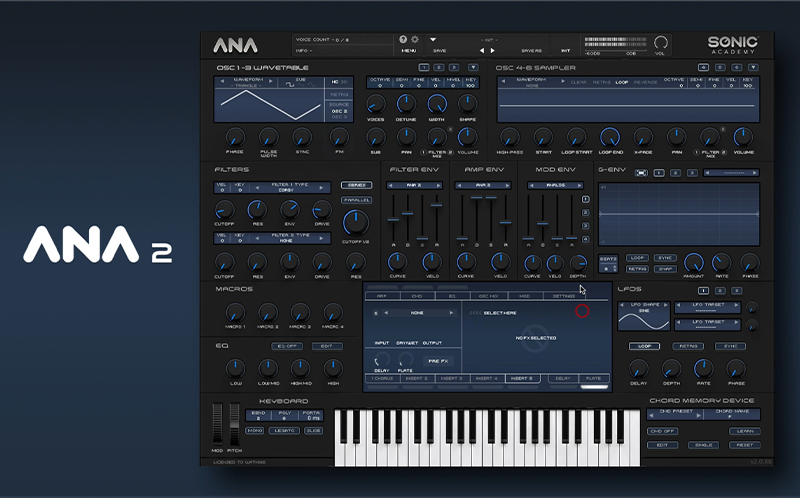This screenshot has height=498, width=800.
Task: Toggle the CMD Off chord button
Action: 662,431
